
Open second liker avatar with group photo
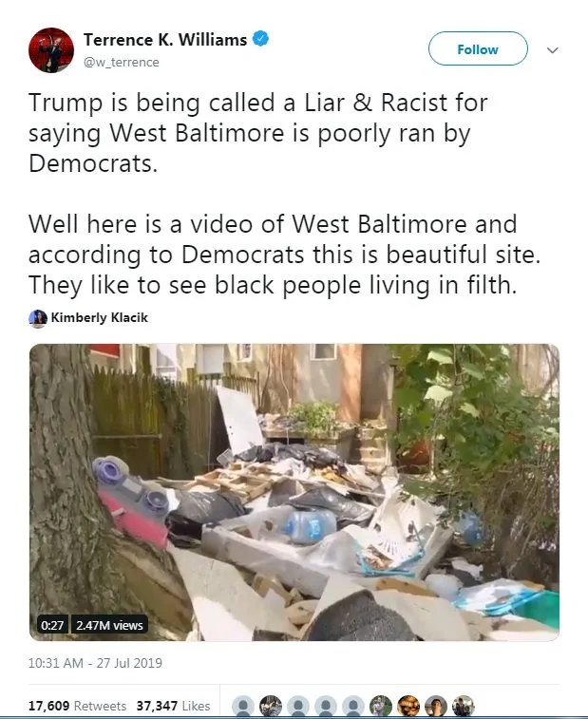pos(271,706)
